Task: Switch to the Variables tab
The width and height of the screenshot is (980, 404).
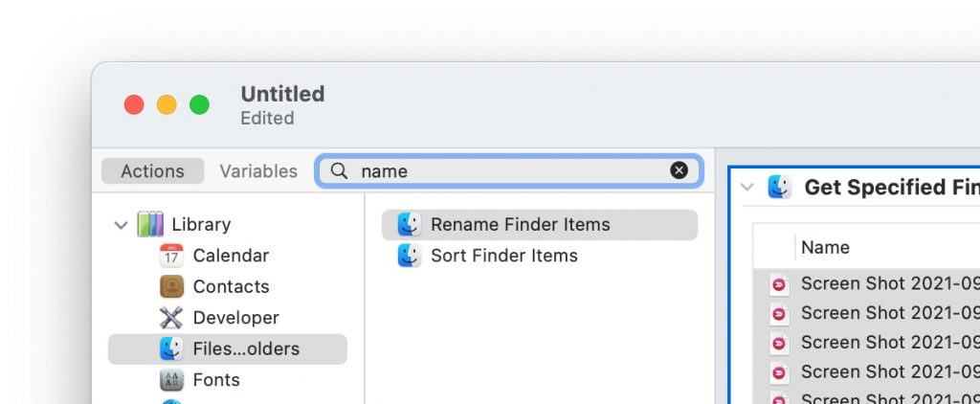Action: click(x=258, y=171)
